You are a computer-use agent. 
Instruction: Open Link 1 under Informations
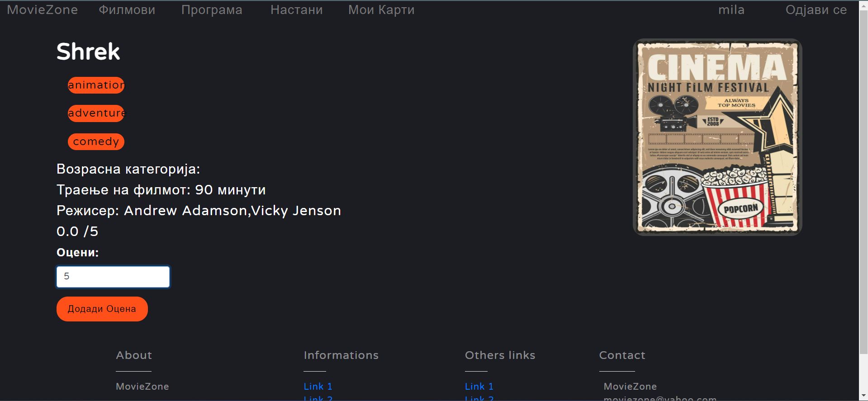(318, 387)
